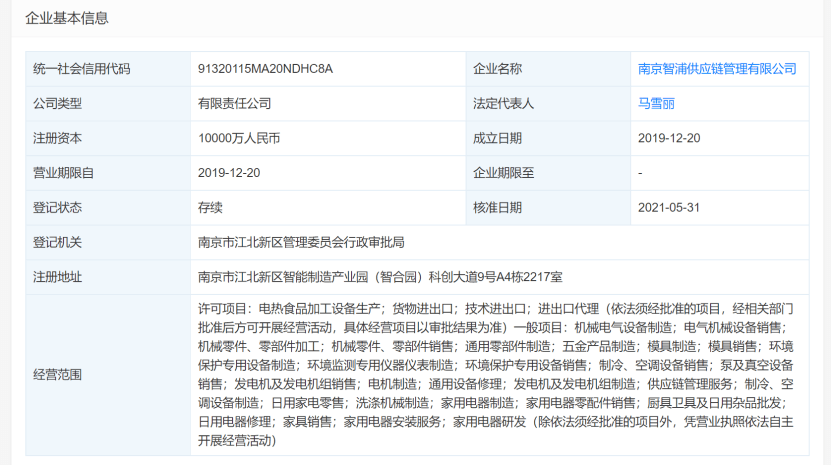The width and height of the screenshot is (831, 465).
Task: Click the 经营范围 label cell
Action: [108, 375]
